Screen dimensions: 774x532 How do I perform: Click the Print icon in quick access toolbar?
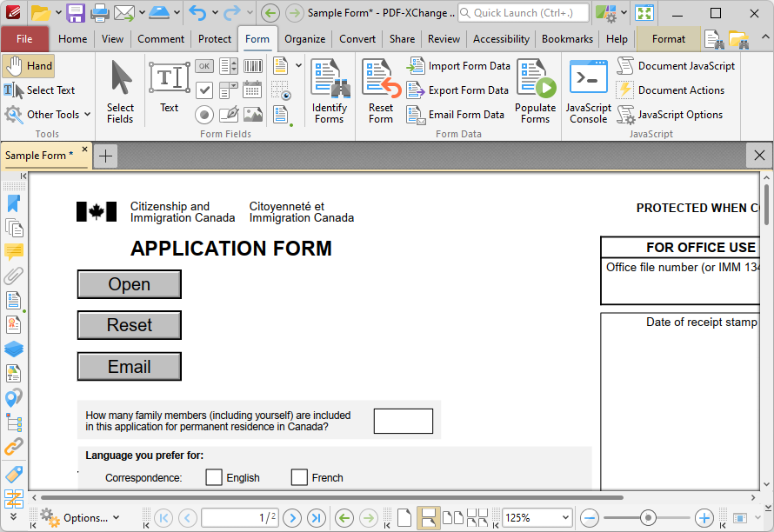(x=99, y=13)
